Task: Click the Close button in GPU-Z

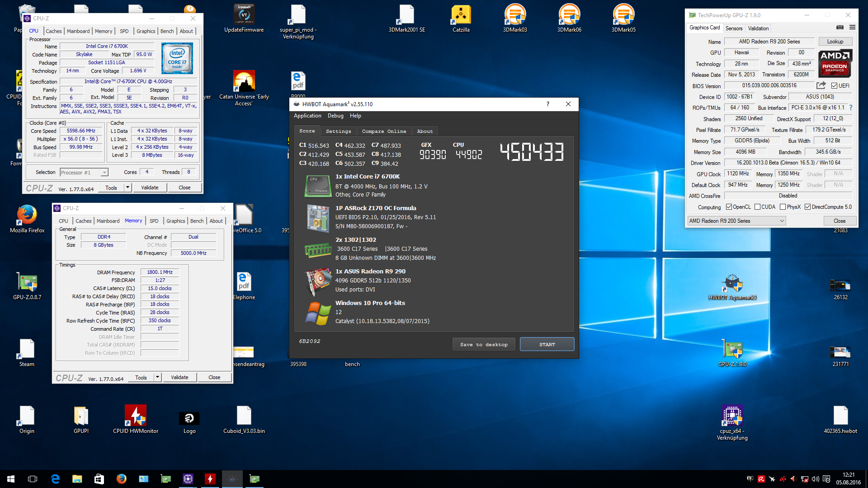Action: [840, 221]
